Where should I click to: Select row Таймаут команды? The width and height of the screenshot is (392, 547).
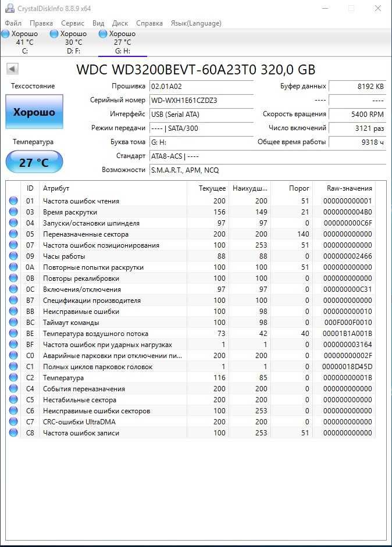[x=191, y=323]
